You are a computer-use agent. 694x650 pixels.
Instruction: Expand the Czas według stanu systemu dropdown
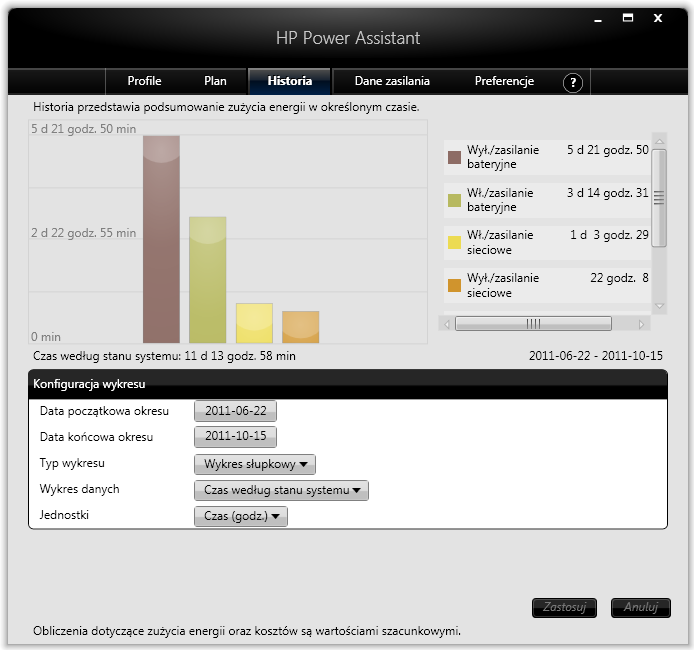pos(281,490)
